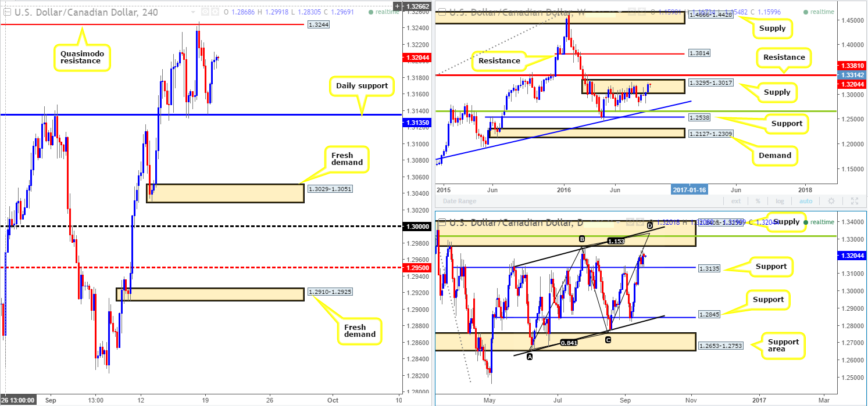Viewport: 868px width, 406px height.
Task: Open chart properties gear in bottom toolbar
Action: coord(831,201)
